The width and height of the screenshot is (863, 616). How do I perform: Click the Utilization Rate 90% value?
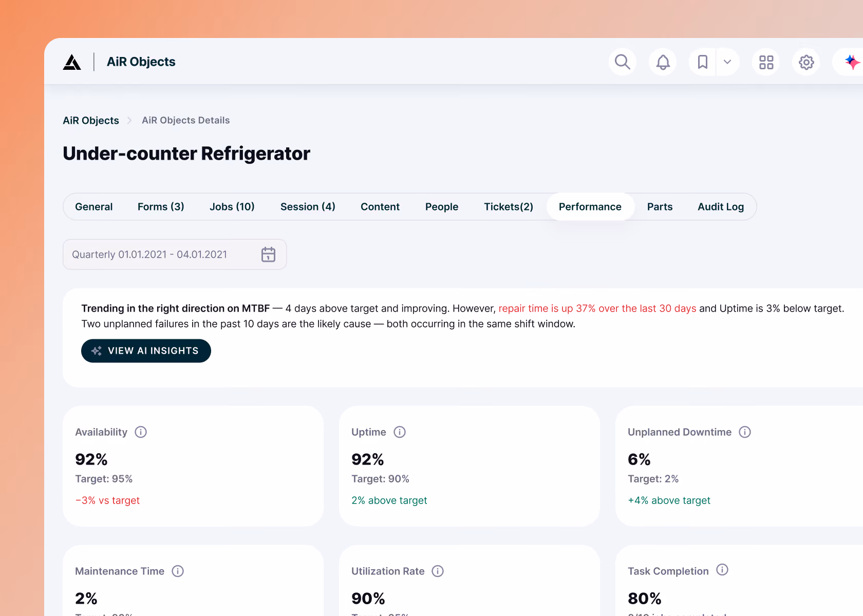pos(368,598)
